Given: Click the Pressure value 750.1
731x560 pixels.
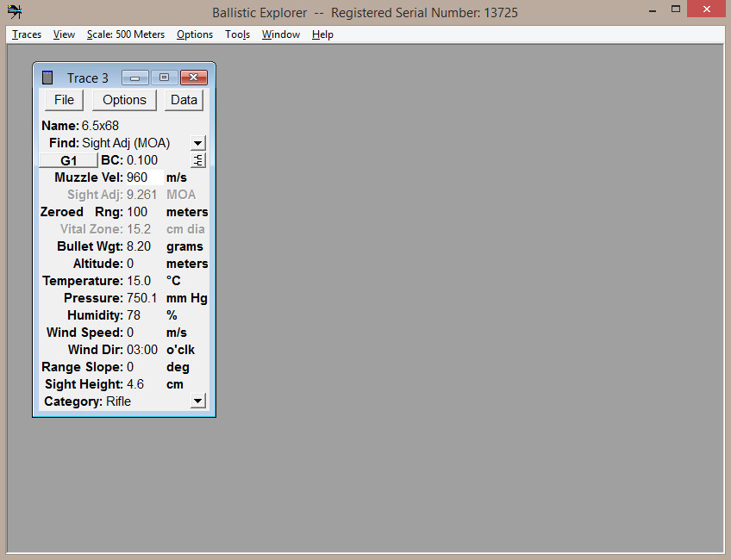Looking at the screenshot, I should (141, 298).
